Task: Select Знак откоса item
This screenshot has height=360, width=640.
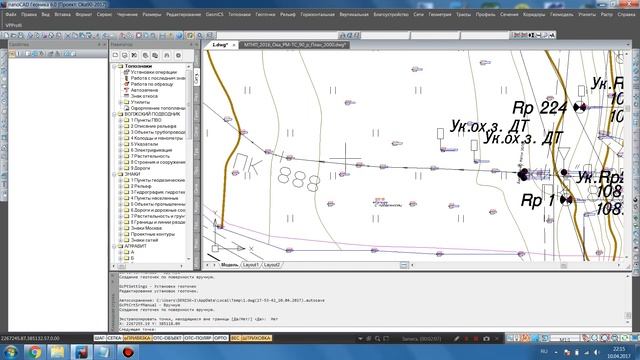Action: point(144,96)
